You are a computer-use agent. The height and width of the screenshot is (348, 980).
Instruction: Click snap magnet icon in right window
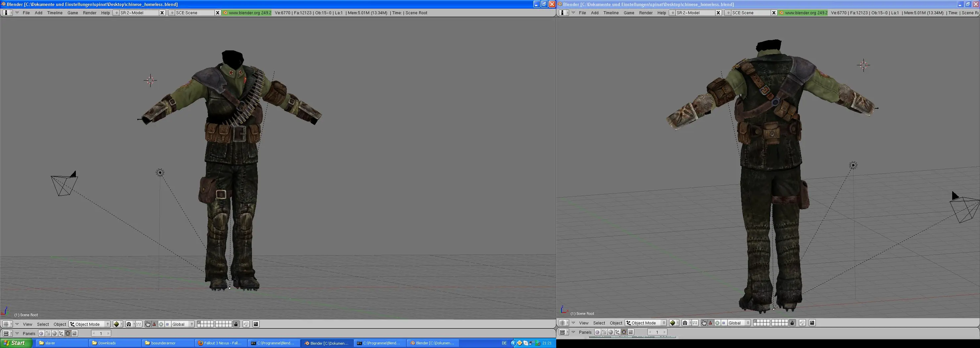coord(802,323)
